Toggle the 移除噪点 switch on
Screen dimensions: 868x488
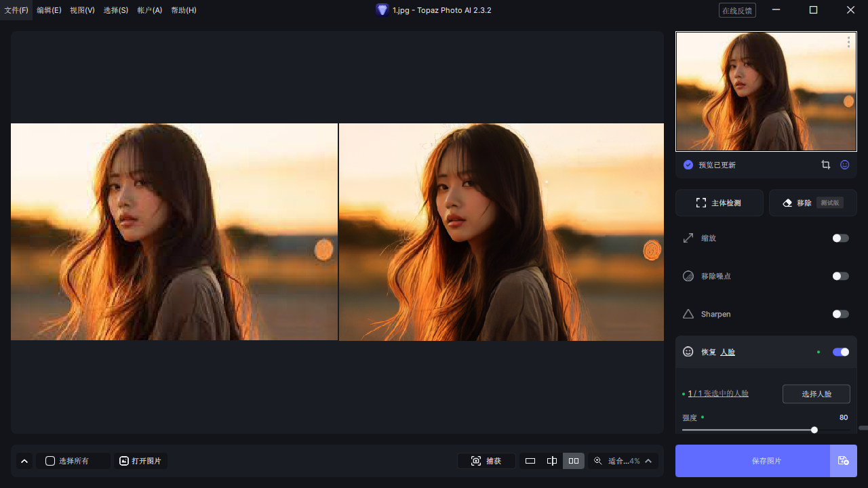coord(840,276)
